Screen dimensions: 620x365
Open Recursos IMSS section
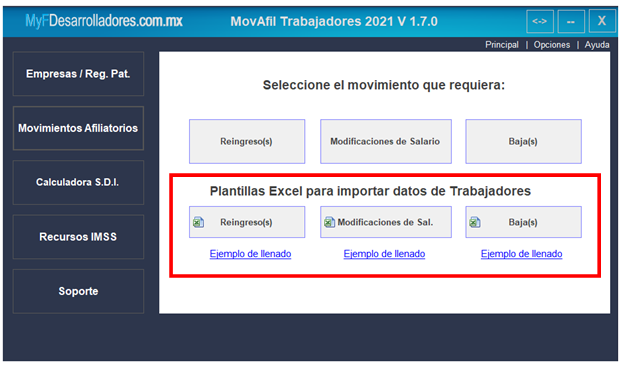[x=78, y=237]
